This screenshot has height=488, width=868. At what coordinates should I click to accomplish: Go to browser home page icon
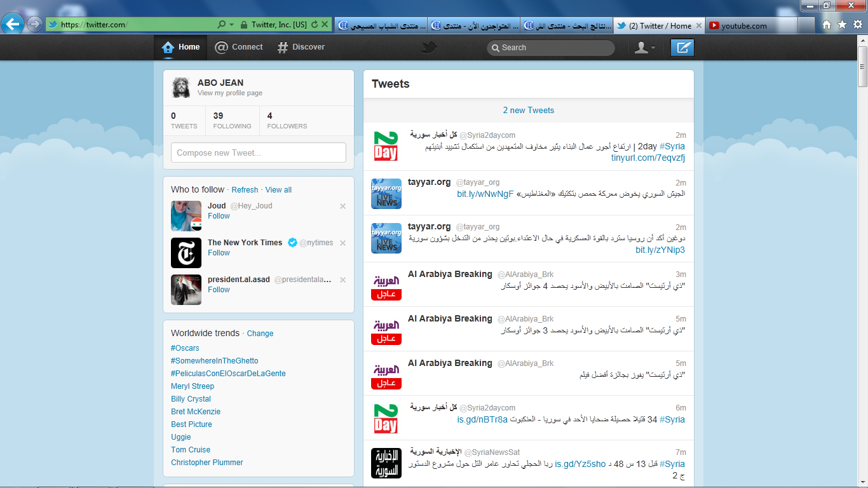click(x=827, y=25)
